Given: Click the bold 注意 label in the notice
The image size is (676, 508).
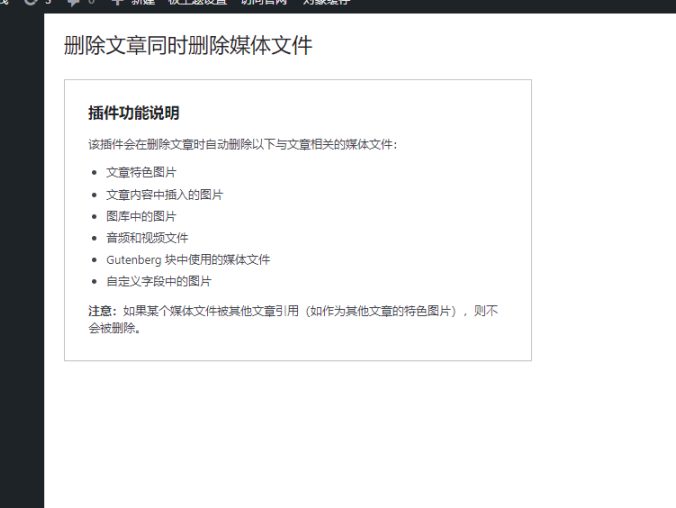Looking at the screenshot, I should click(x=102, y=311).
